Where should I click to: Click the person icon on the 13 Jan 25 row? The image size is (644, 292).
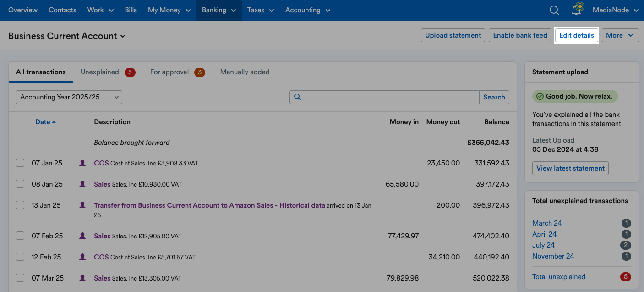[82, 205]
